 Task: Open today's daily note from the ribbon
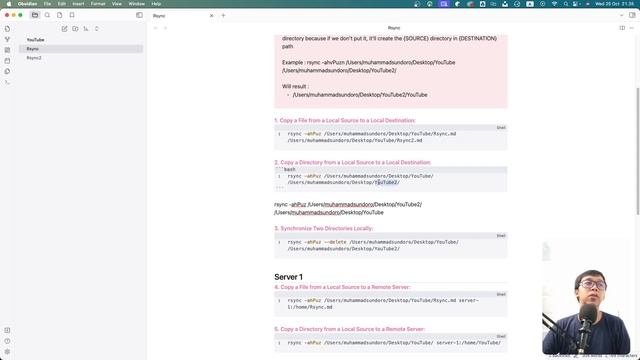[7, 60]
